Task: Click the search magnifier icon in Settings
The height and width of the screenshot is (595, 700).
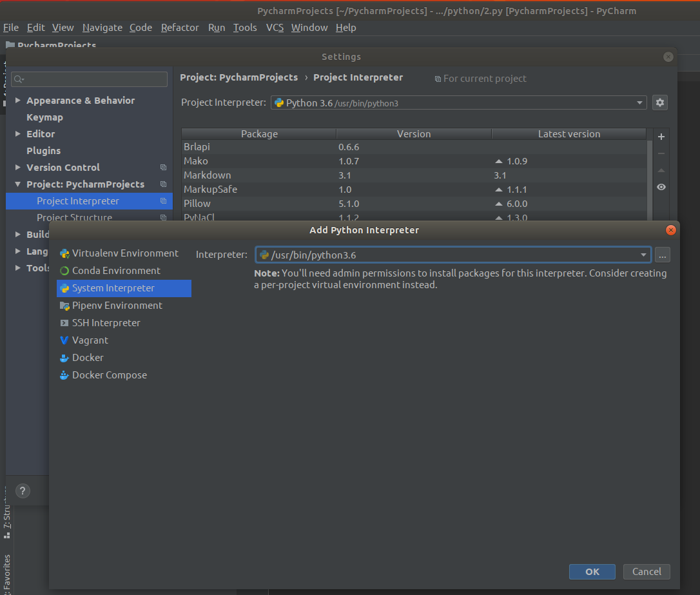Action: click(18, 79)
